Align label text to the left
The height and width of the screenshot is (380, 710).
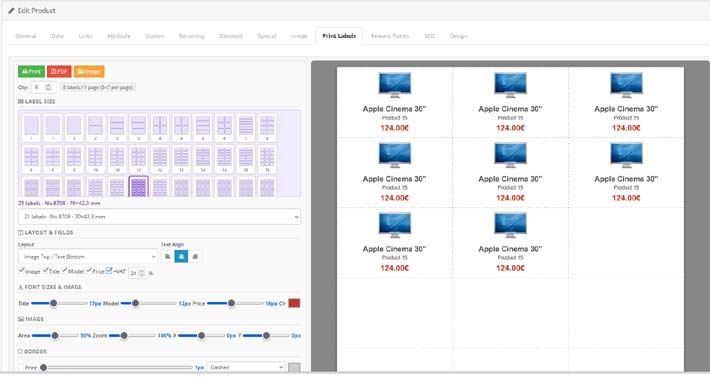pyautogui.click(x=168, y=257)
